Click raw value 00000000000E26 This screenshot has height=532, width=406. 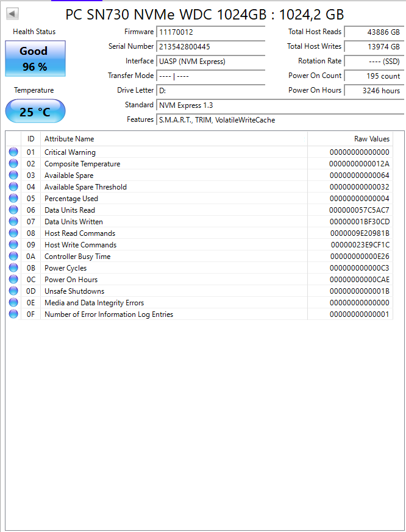(360, 257)
